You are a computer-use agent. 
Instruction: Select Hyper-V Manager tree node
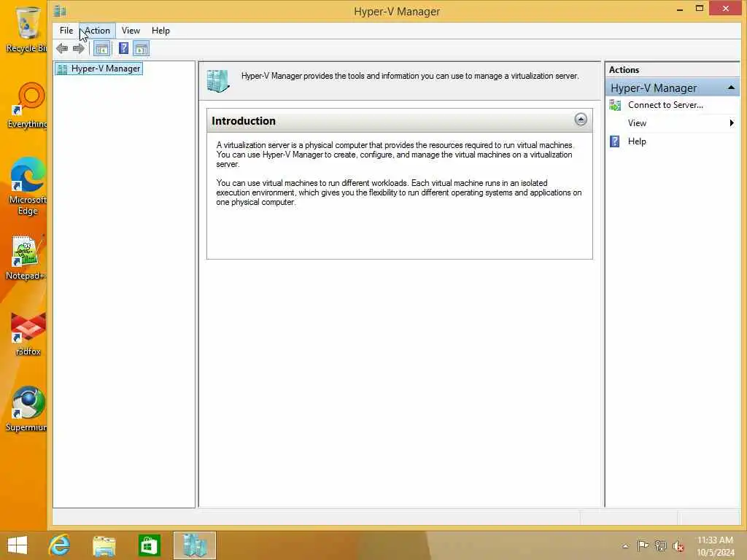click(99, 69)
